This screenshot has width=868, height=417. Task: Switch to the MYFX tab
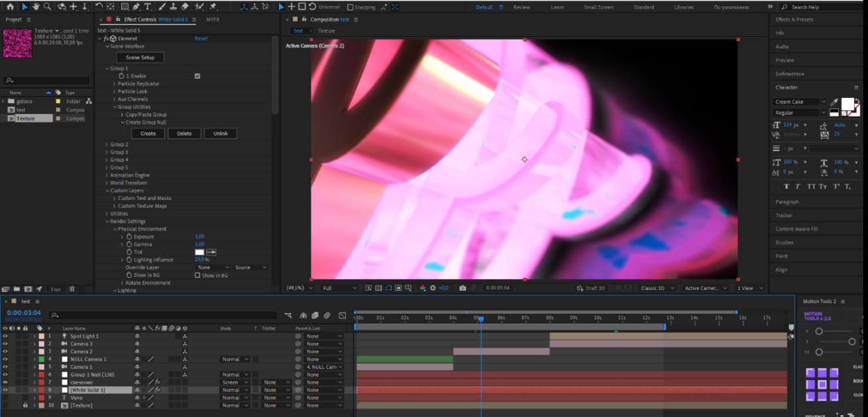tap(213, 19)
